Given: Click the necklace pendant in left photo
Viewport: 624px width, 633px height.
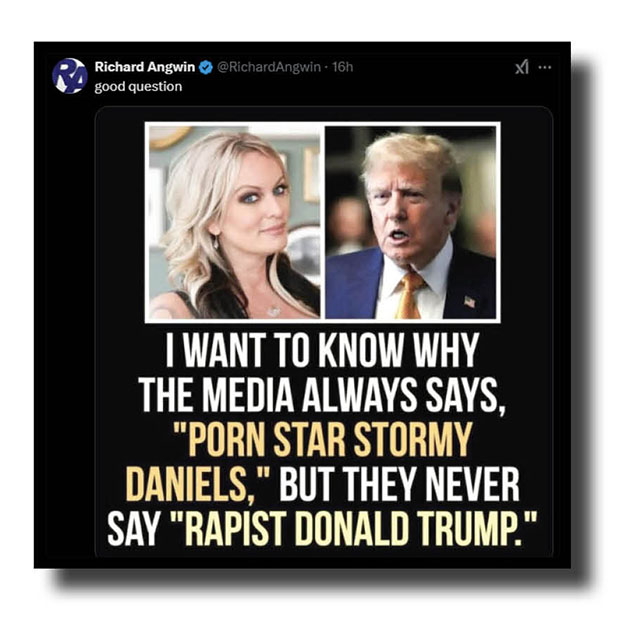Looking at the screenshot, I should [x=274, y=311].
